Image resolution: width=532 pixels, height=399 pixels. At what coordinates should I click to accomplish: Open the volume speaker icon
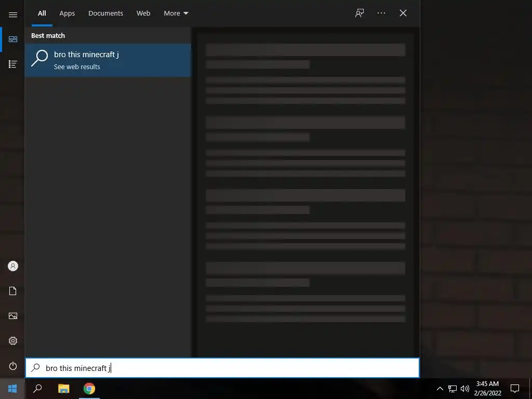pos(465,389)
